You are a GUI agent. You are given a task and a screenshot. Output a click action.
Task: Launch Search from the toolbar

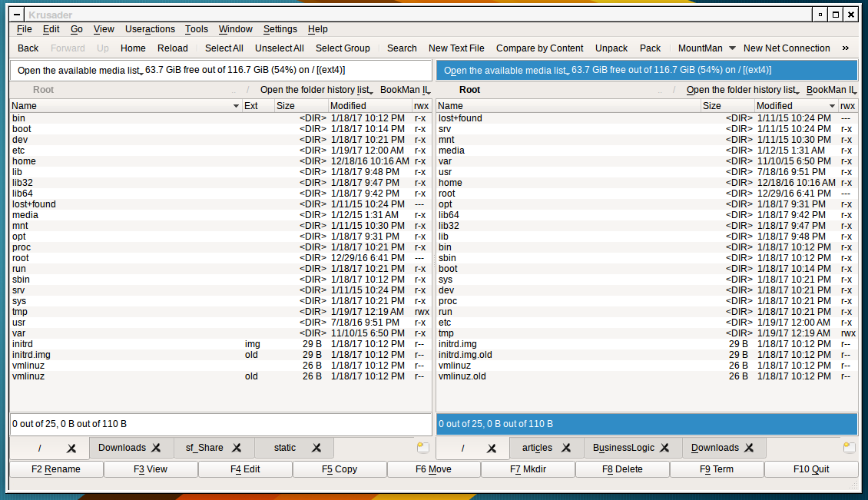click(x=402, y=48)
